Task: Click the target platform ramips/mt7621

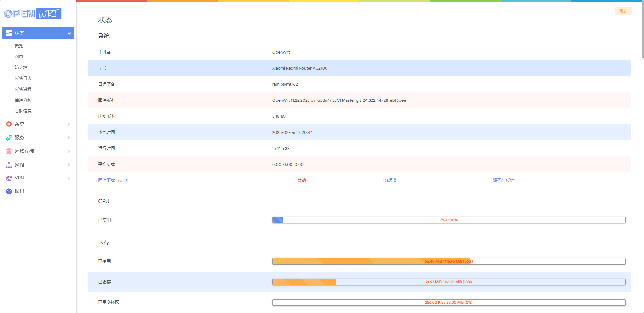Action: [x=286, y=84]
